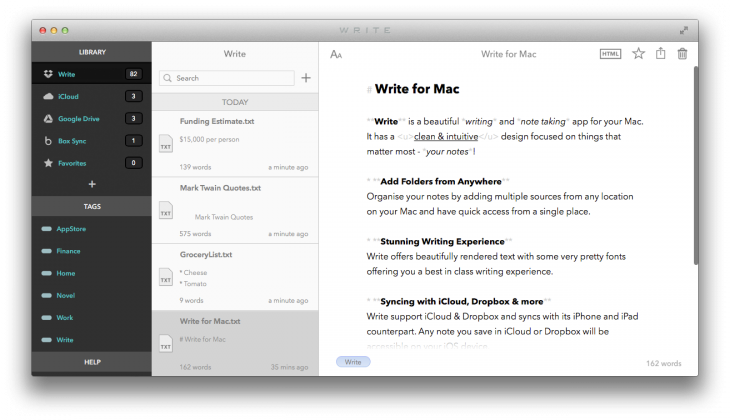The width and height of the screenshot is (730, 420).
Task: Click the Box Sync b icon
Action: point(47,141)
